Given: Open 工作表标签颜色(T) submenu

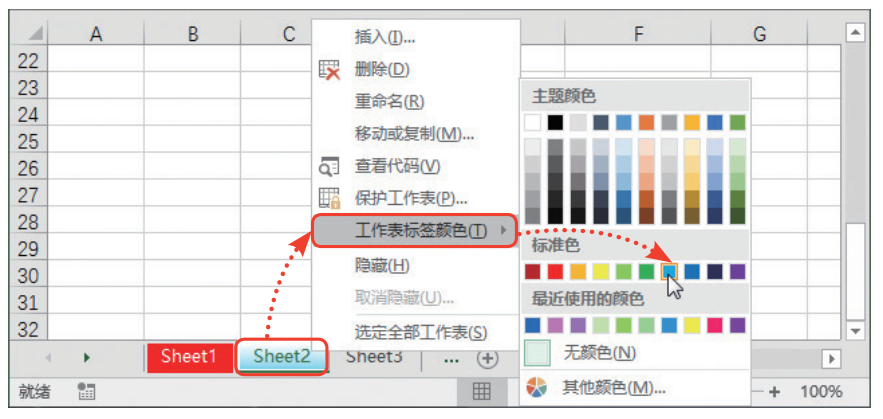Looking at the screenshot, I should [x=414, y=230].
